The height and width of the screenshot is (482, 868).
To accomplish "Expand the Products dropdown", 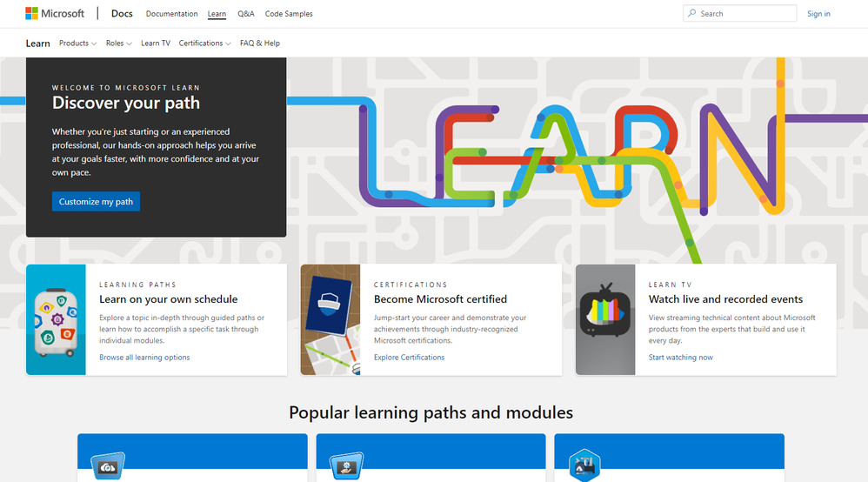I will 78,44.
